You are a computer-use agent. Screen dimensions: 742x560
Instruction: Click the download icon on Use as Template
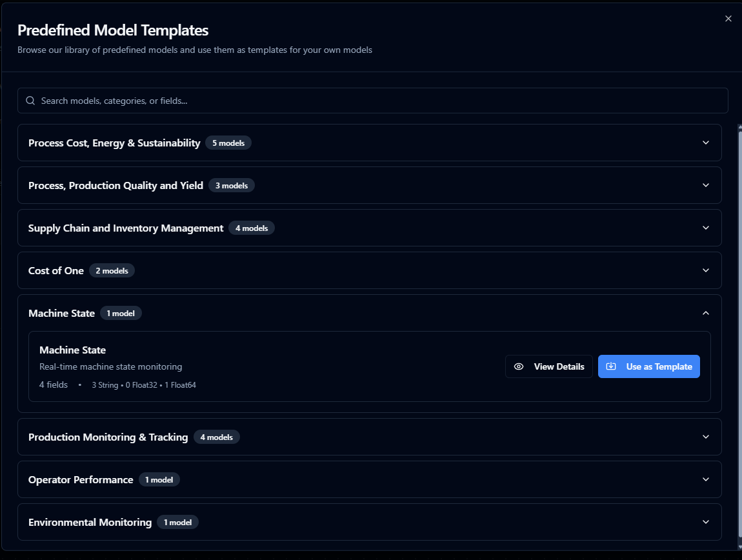click(611, 366)
